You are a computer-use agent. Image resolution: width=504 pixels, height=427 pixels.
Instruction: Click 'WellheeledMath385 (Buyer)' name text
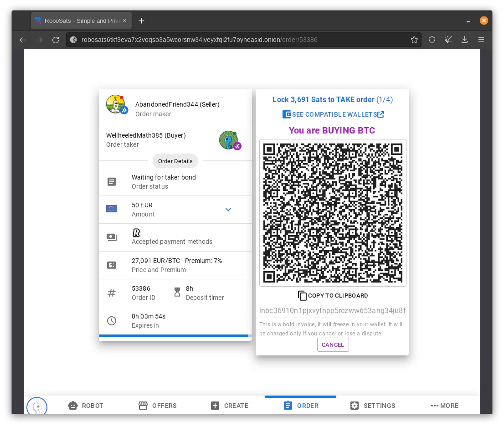(x=146, y=135)
